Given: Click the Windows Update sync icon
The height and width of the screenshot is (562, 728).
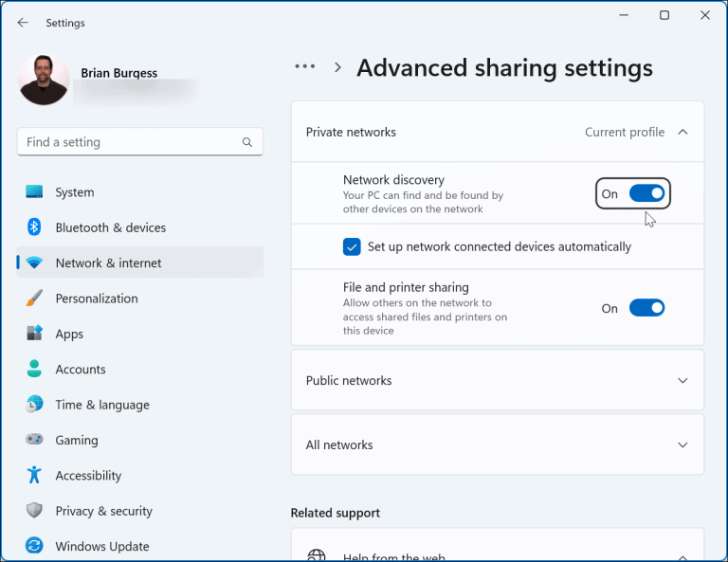Looking at the screenshot, I should pos(34,545).
